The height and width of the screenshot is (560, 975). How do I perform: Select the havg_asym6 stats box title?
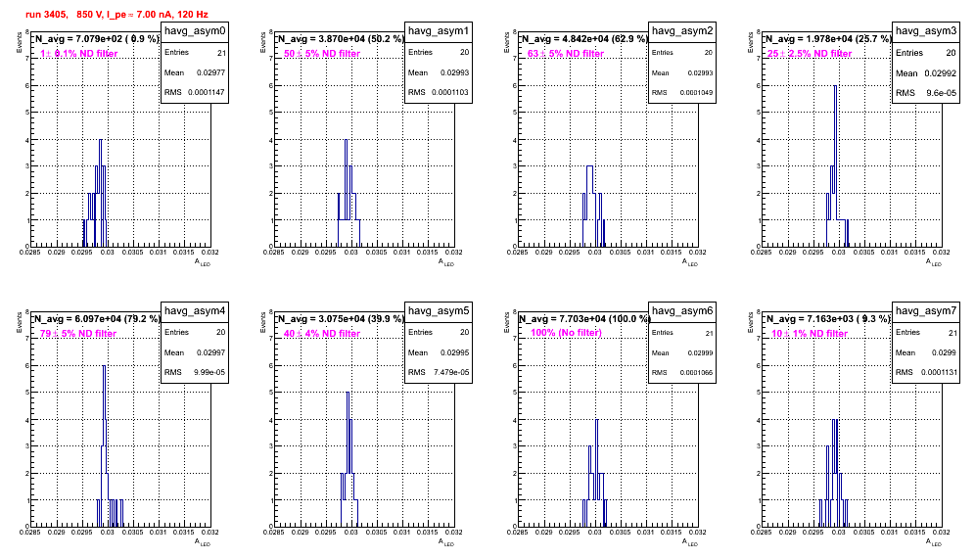682,311
